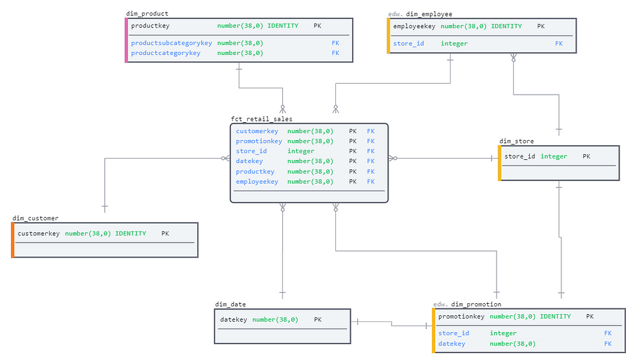Click the pink color bar of dim_product
The width and height of the screenshot is (640, 364).
point(127,40)
